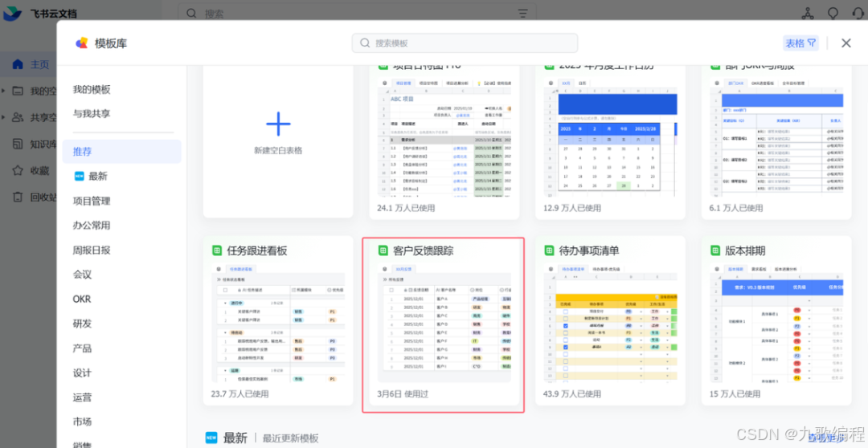Image resolution: width=868 pixels, height=448 pixels.
Task: Click 新建空白表格 label
Action: pos(278,150)
